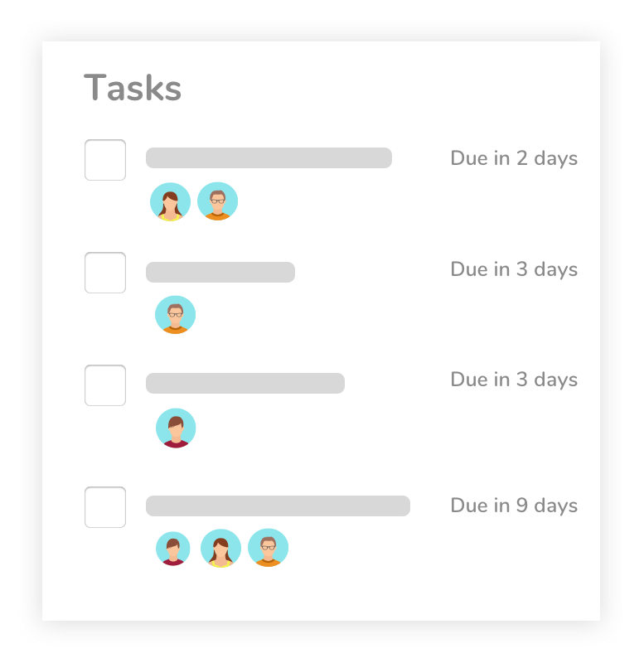
Task: Select the third task's gray title placeholder
Action: (245, 383)
